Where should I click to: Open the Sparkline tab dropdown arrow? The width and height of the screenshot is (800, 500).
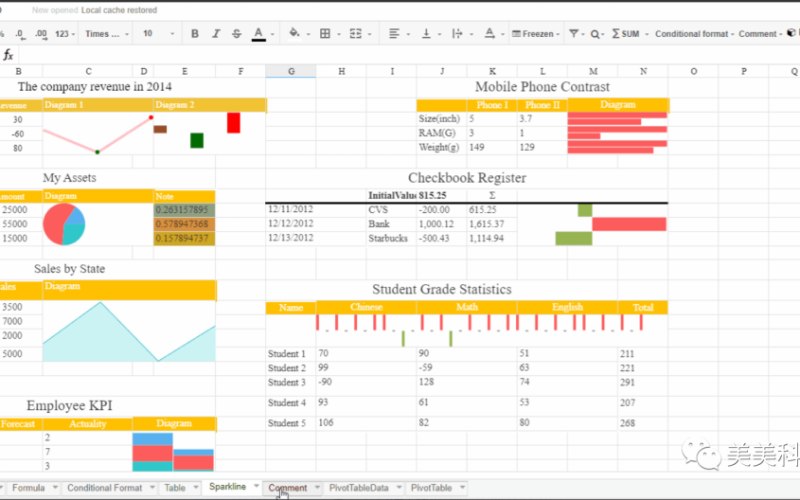pos(256,486)
